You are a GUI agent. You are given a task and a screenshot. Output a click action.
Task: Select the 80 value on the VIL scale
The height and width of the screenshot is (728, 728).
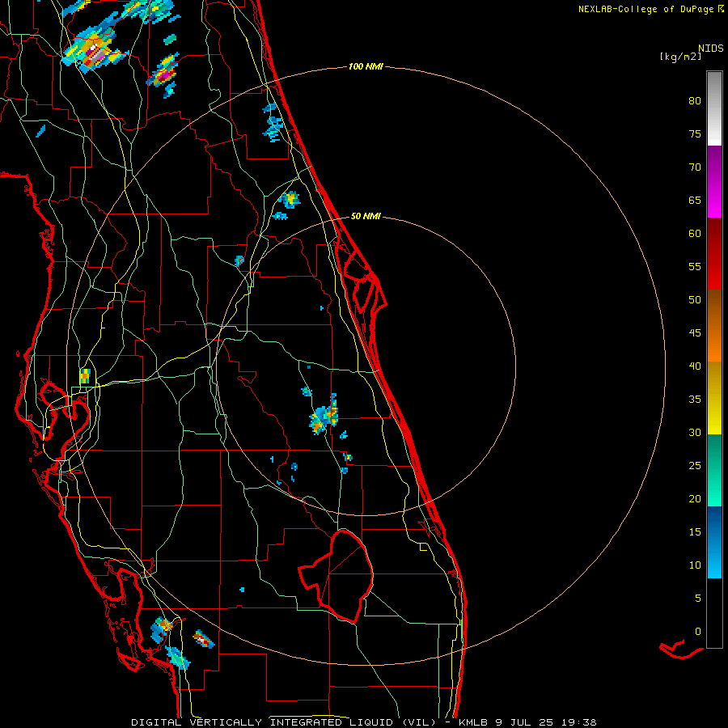click(695, 101)
